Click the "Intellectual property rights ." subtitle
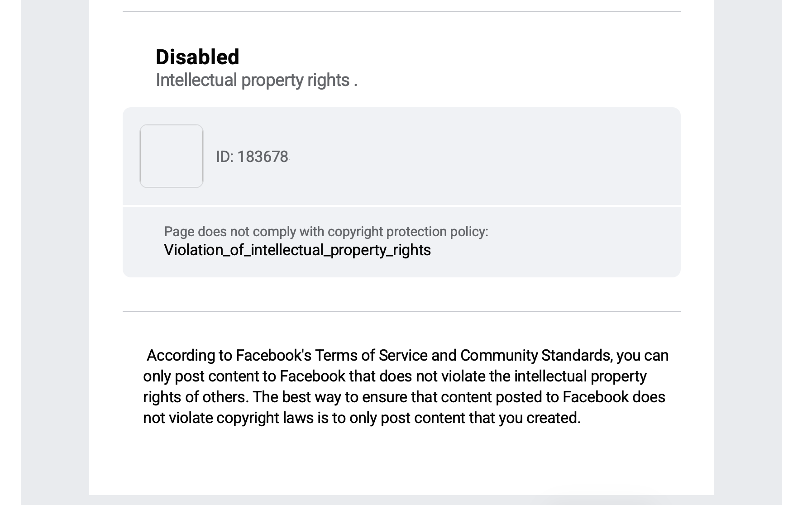The image size is (812, 505). pos(256,80)
